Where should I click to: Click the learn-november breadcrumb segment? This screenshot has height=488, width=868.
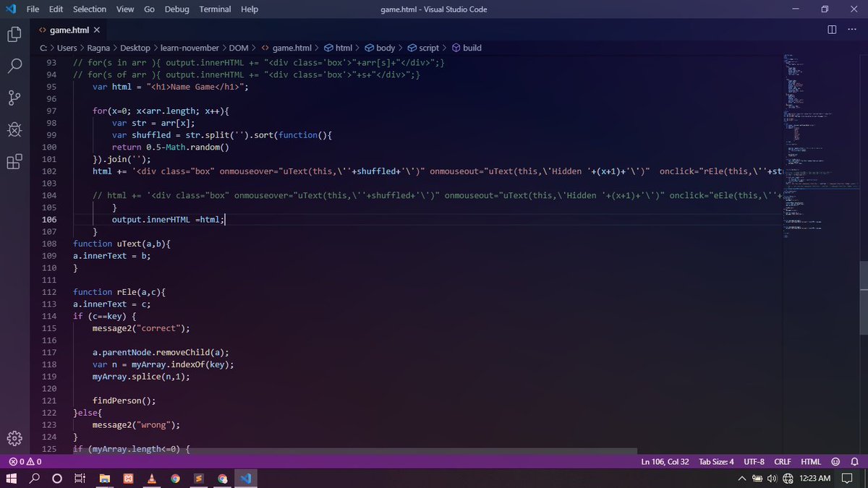tap(190, 48)
